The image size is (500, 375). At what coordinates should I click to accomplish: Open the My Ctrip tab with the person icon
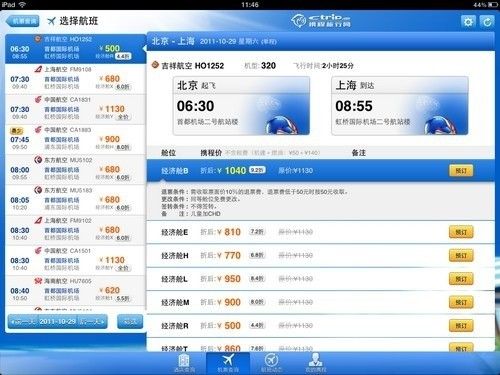[315, 363]
